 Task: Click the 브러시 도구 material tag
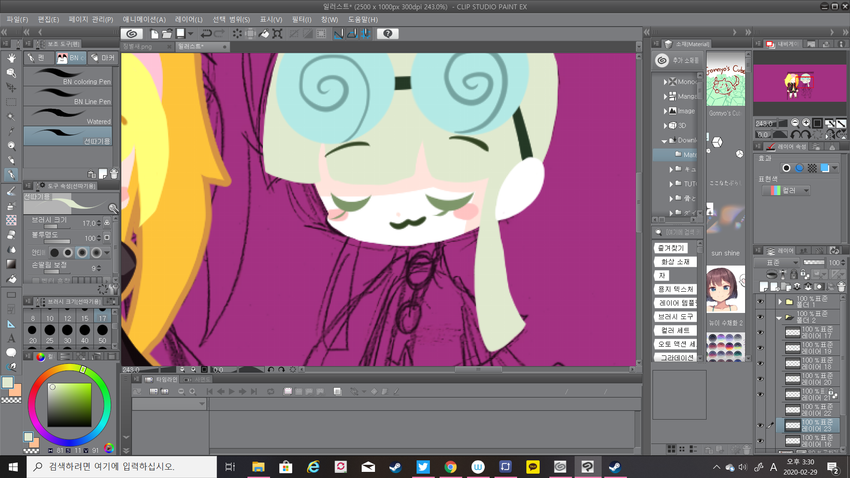(x=675, y=316)
